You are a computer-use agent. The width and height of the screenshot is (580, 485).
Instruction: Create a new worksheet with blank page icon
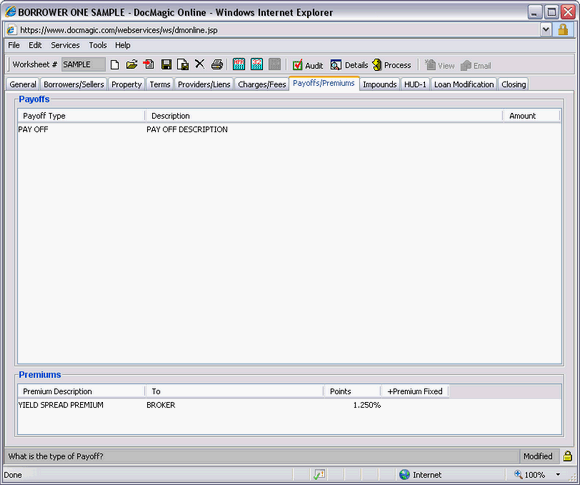[x=115, y=65]
